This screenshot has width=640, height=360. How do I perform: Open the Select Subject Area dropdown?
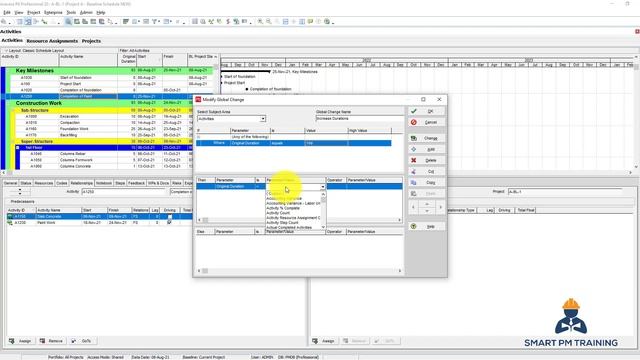point(263,119)
